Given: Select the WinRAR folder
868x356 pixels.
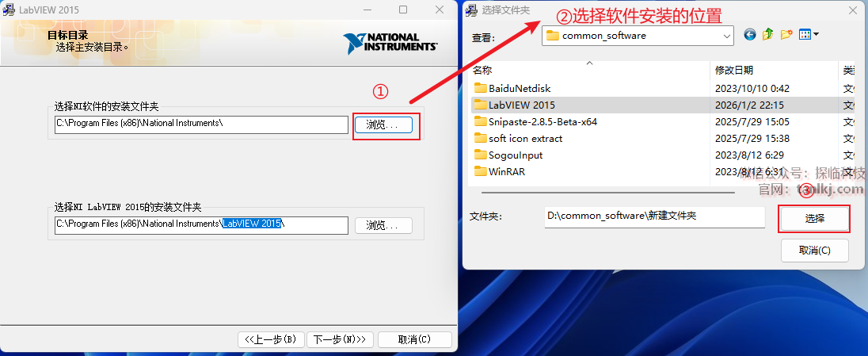Looking at the screenshot, I should point(499,171).
